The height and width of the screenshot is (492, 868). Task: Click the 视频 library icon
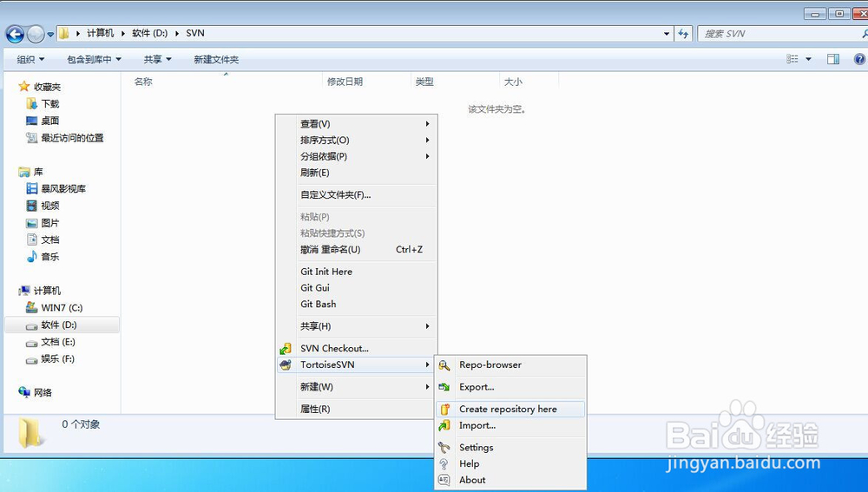click(x=32, y=206)
